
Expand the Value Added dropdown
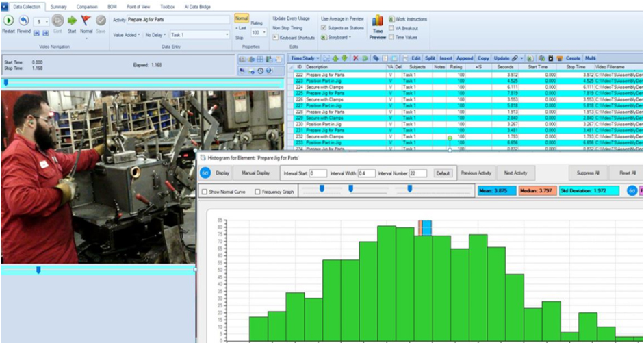click(127, 34)
